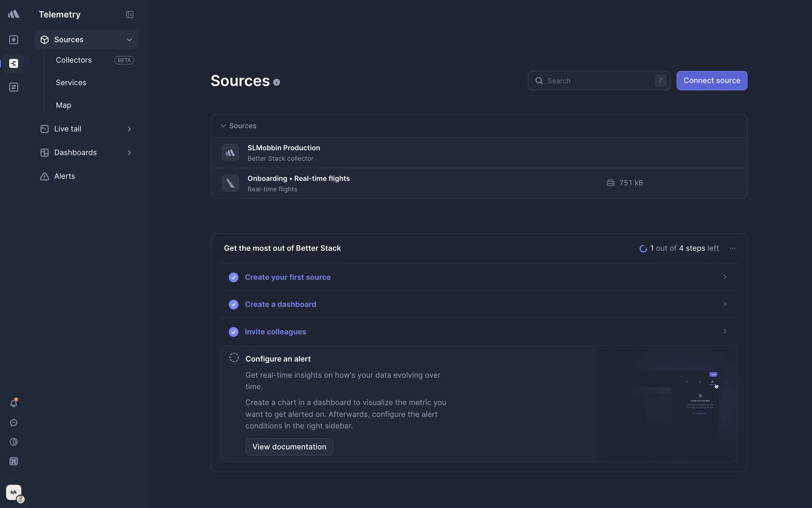Viewport: 812px width, 508px height.
Task: Open onboarding card three-dots options menu
Action: (x=732, y=248)
